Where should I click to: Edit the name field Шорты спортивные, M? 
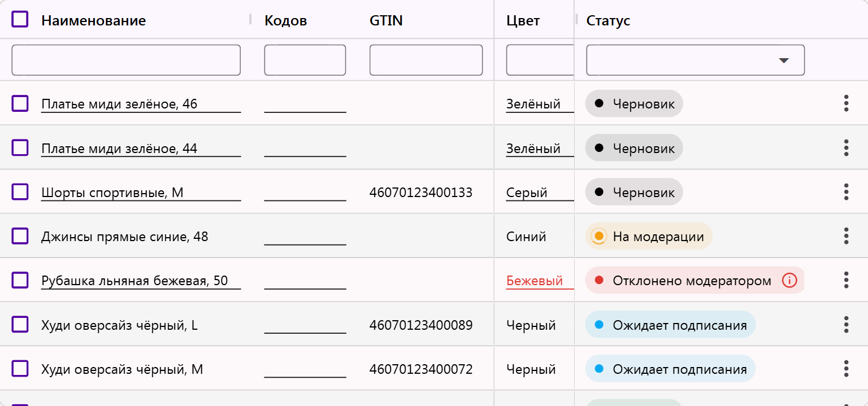141,193
